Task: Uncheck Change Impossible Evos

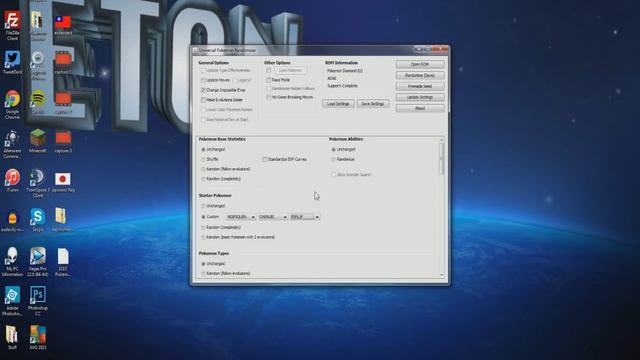Action: (203, 90)
